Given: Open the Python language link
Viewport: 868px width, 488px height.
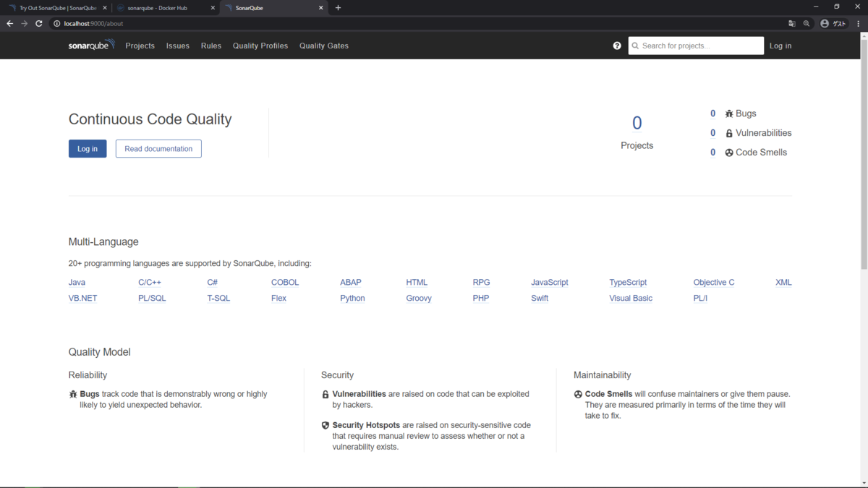Looking at the screenshot, I should pos(352,298).
